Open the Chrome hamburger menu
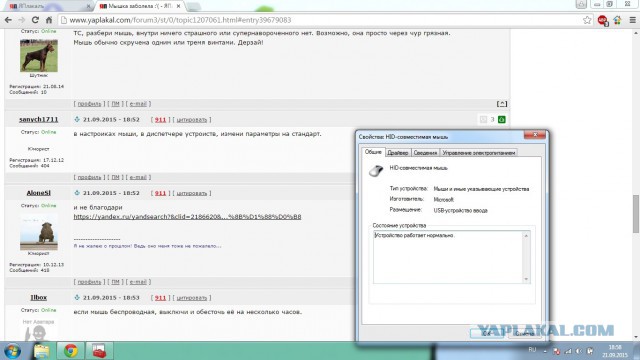This screenshot has height=360, width=640. 632,20
